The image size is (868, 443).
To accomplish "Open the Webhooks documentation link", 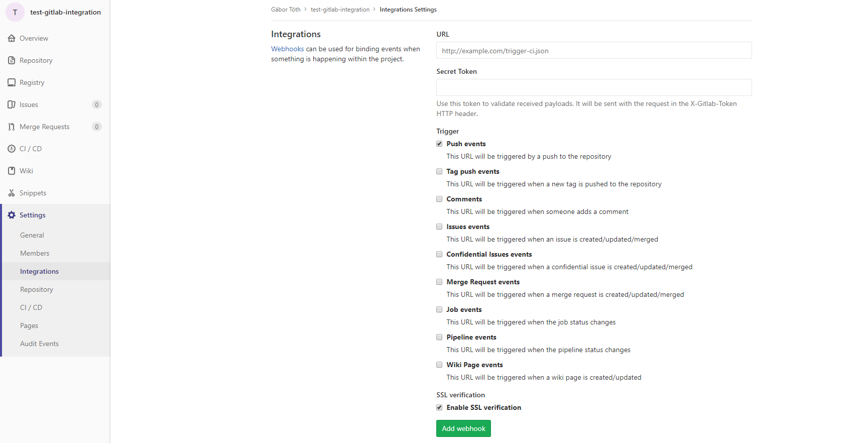I will click(287, 49).
